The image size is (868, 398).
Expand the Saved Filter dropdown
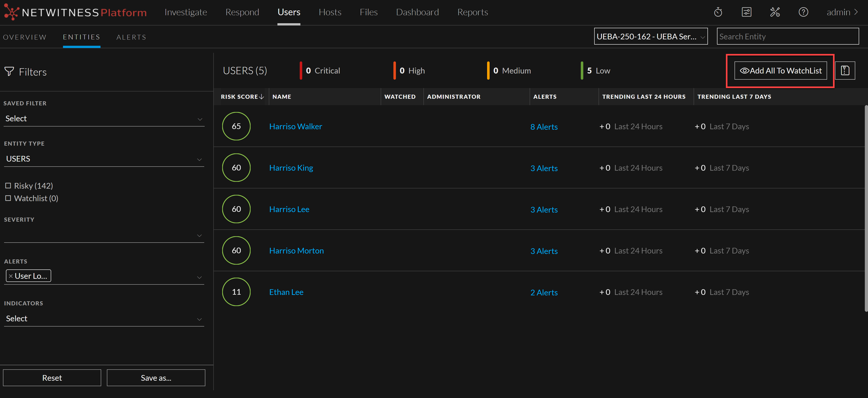(104, 119)
